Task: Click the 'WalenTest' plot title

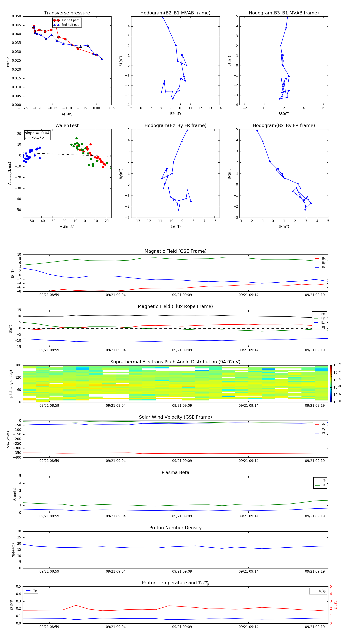Action: click(x=67, y=125)
